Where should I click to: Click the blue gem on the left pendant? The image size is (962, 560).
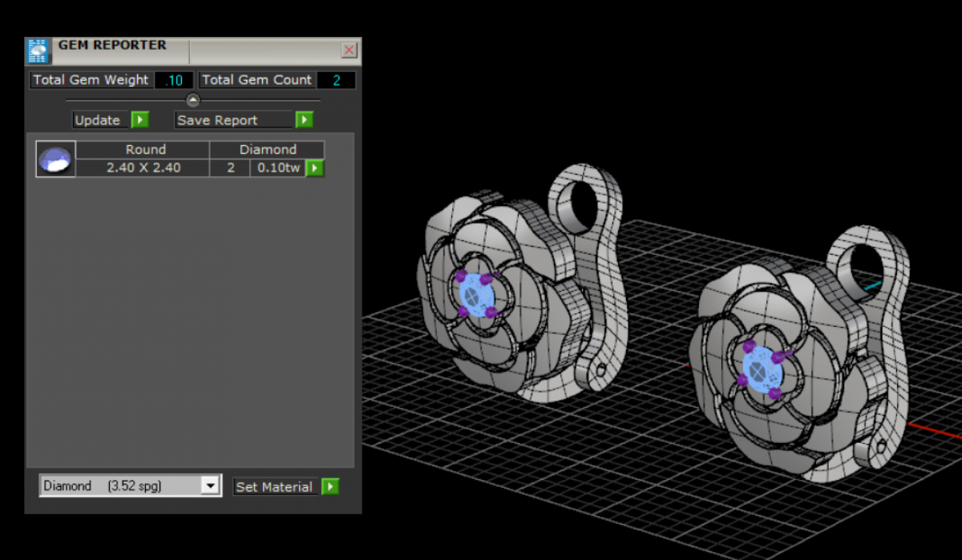click(472, 296)
